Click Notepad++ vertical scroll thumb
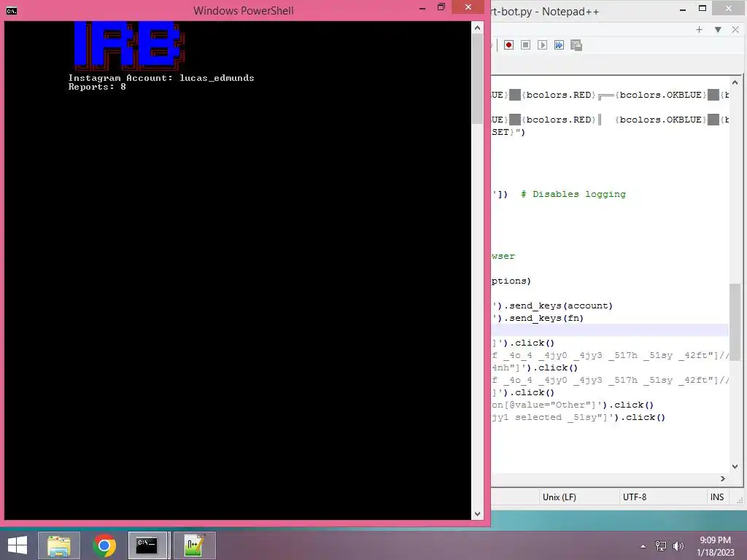Screen dimensions: 747x560 pyautogui.click(x=735, y=322)
